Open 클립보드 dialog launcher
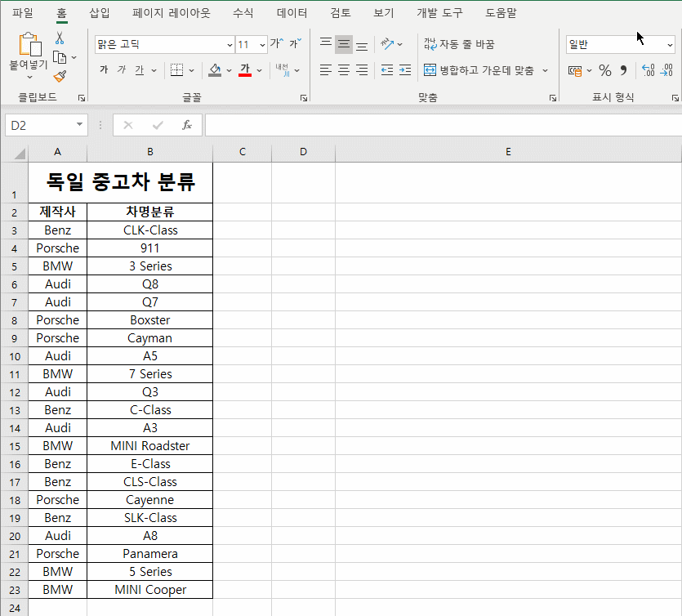Viewport: 682px width, 616px height. point(82,98)
